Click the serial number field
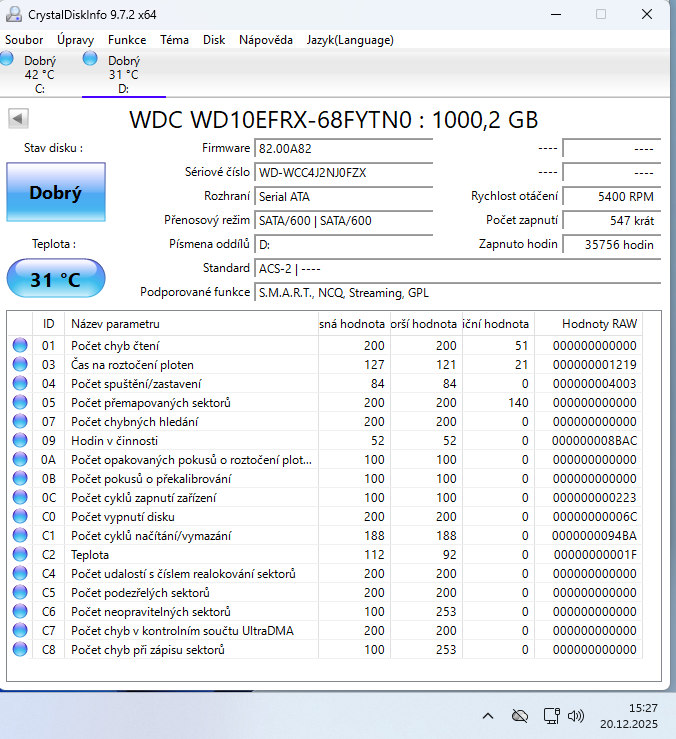Viewport: 676px width, 739px height. (x=343, y=173)
